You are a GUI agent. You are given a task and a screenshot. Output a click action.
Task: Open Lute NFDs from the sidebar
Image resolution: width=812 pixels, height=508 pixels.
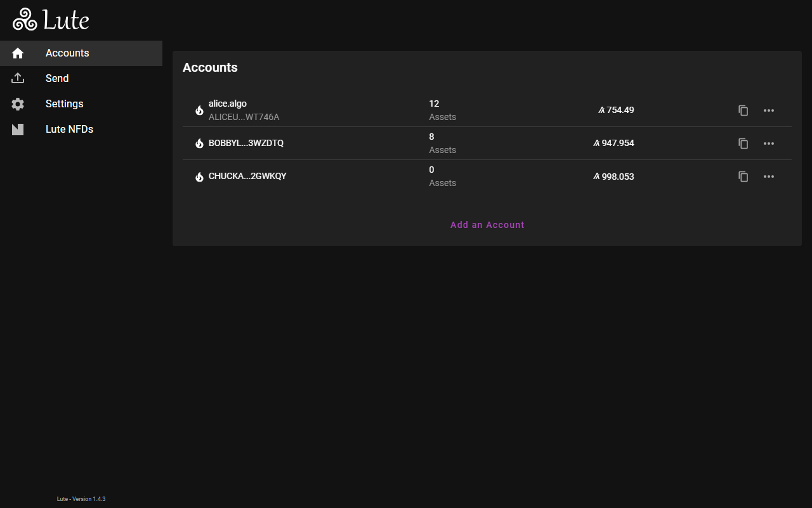point(69,130)
